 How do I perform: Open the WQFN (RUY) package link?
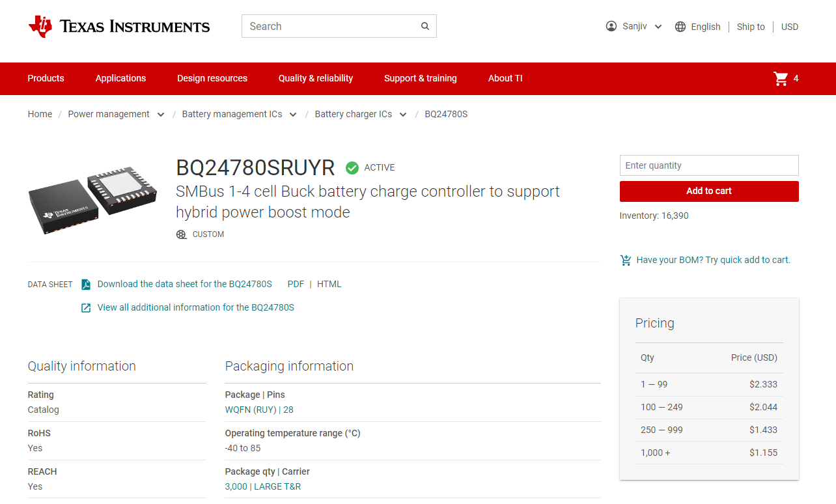251,410
